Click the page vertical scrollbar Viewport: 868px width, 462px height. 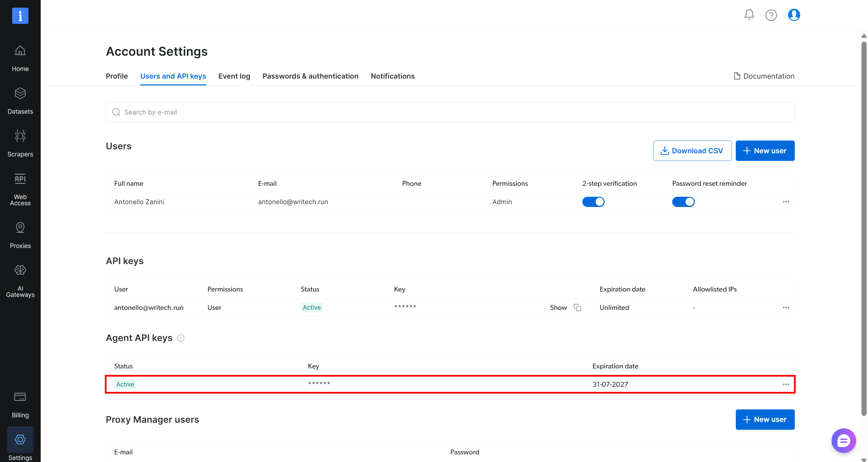tap(864, 228)
